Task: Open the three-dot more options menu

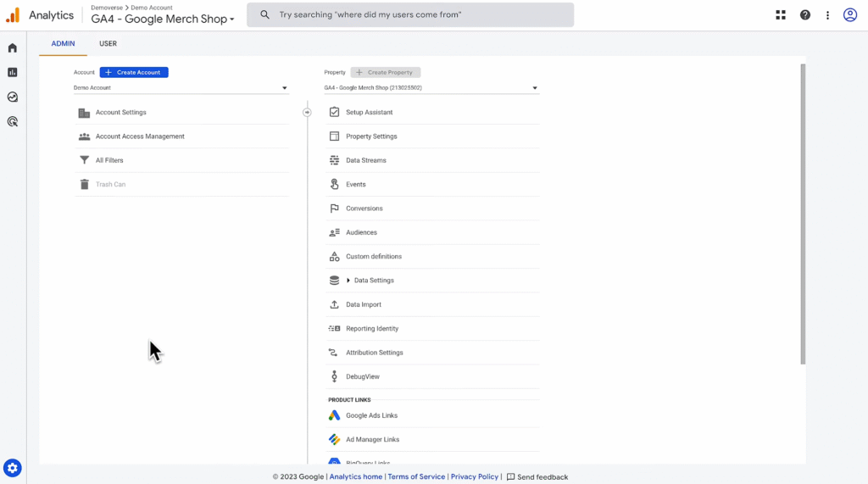Action: click(x=827, y=15)
